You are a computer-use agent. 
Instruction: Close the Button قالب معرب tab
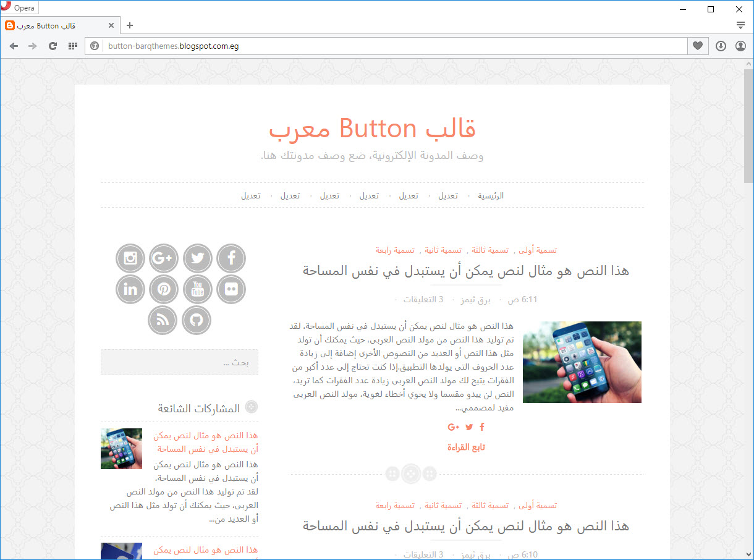(x=111, y=25)
